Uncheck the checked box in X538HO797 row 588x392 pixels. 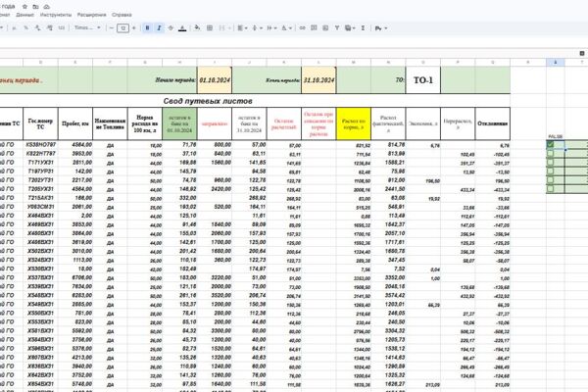(550, 144)
